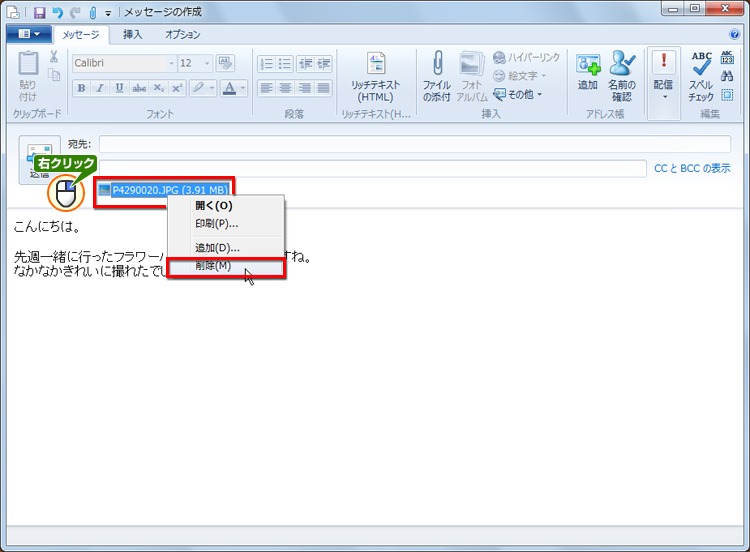The image size is (750, 552).
Task: Open the blue application menu button
Action: point(29,34)
